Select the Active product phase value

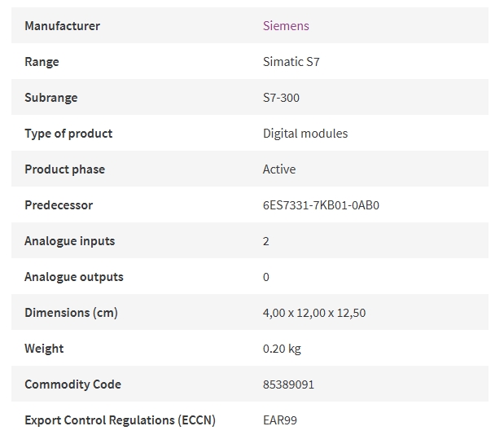coord(279,169)
